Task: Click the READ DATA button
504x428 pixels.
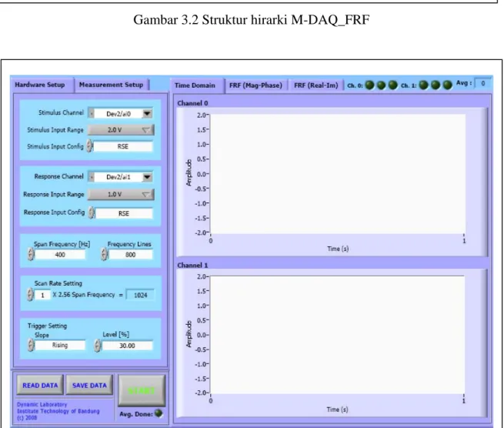Action: [x=40, y=385]
